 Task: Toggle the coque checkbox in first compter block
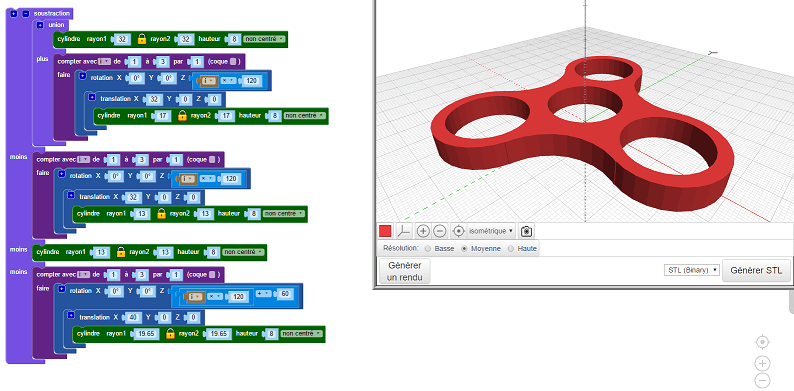point(232,61)
